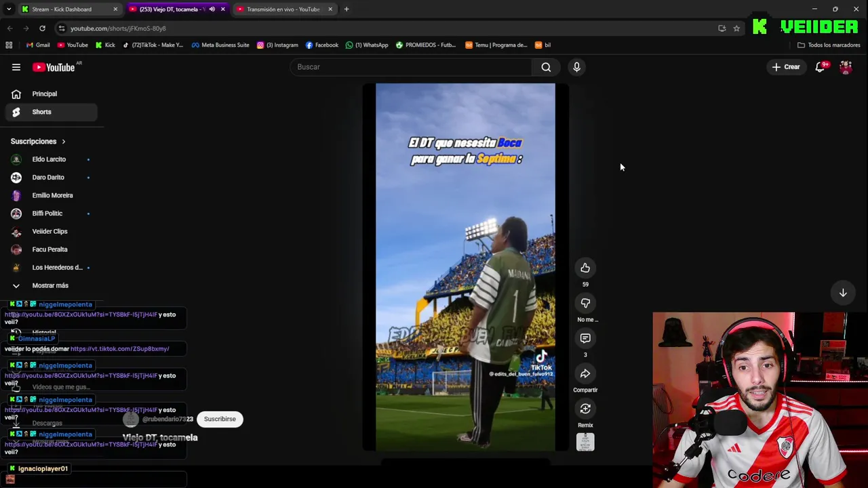Open the WhatsApp bookmark
Screen dimensions: 868x488
(367, 45)
